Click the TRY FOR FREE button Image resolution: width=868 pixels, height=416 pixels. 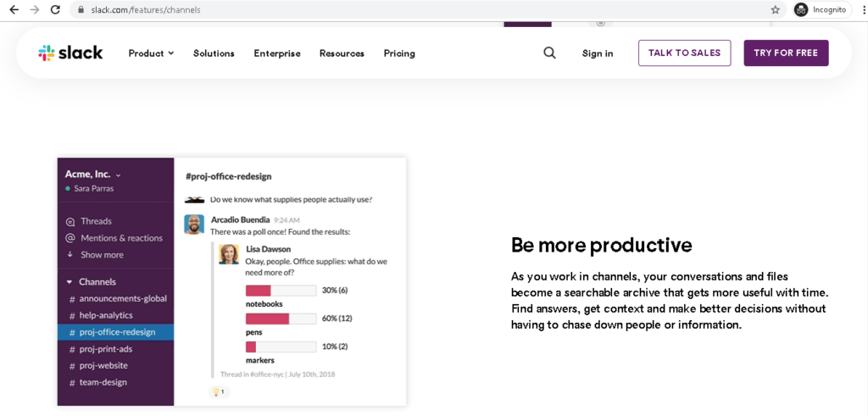coord(786,53)
